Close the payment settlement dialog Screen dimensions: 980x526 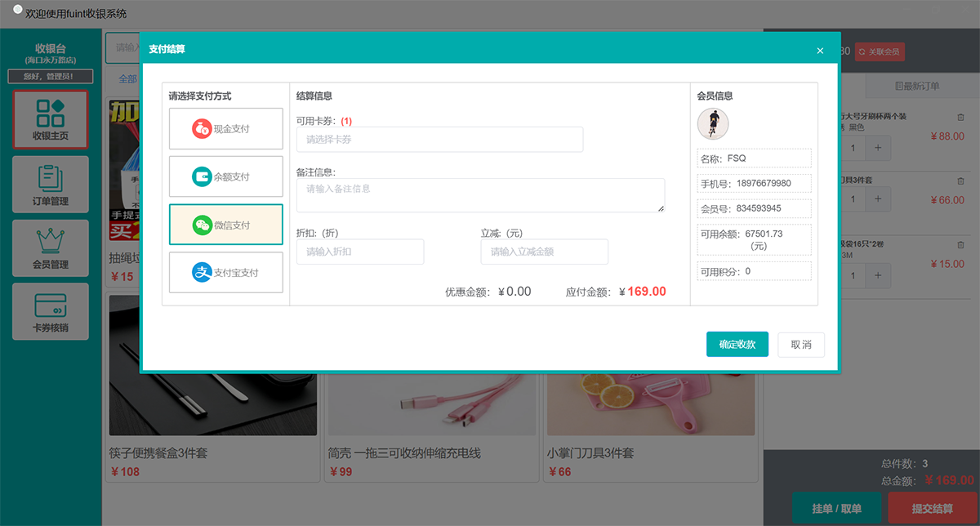pos(820,51)
